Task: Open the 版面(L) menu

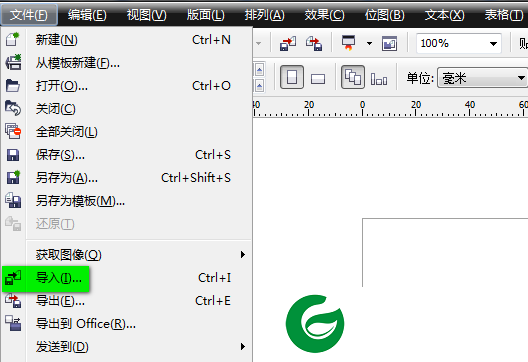Action: point(206,15)
